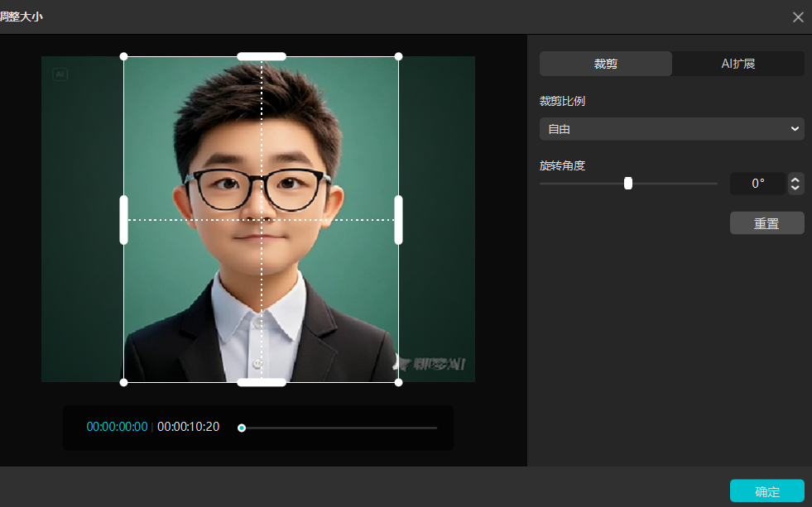
Task: Click the rotation angle 0° input field
Action: [757, 184]
